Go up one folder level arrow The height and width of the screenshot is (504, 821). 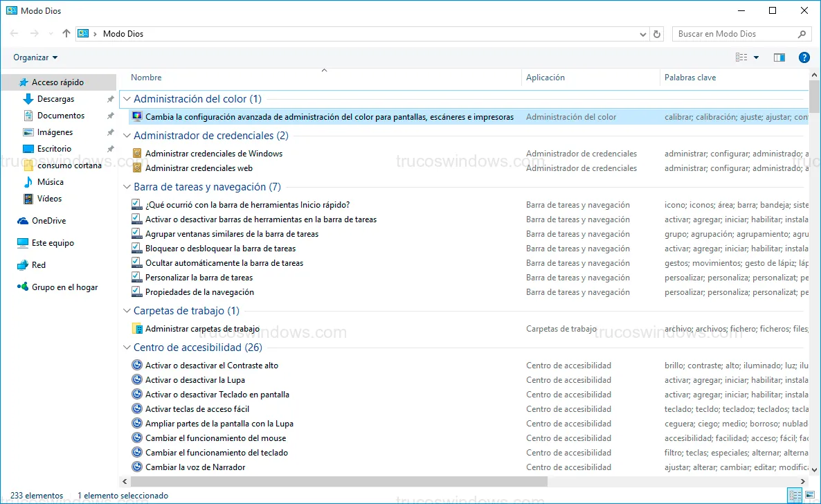[66, 34]
